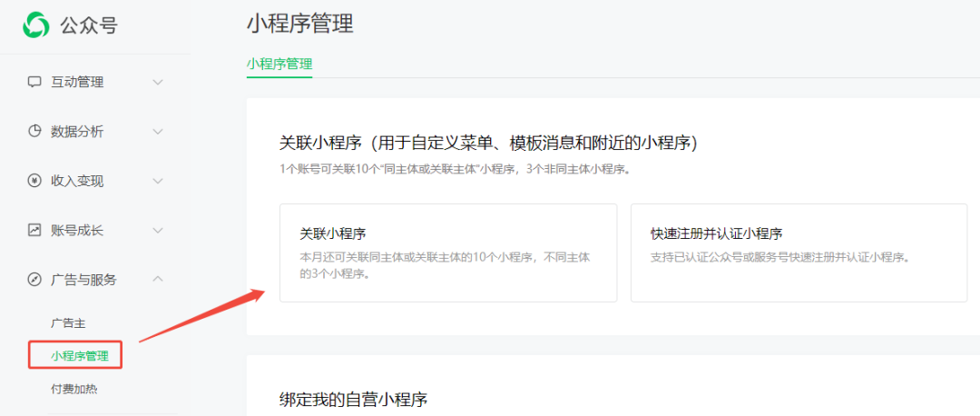Open the 付费加热 submenu item

[x=73, y=389]
